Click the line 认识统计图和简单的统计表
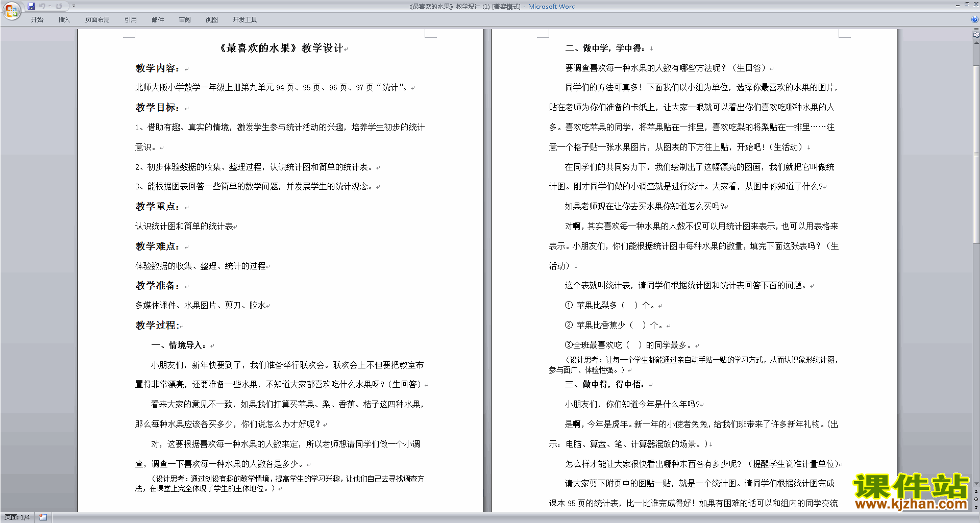The width and height of the screenshot is (980, 523). point(184,226)
